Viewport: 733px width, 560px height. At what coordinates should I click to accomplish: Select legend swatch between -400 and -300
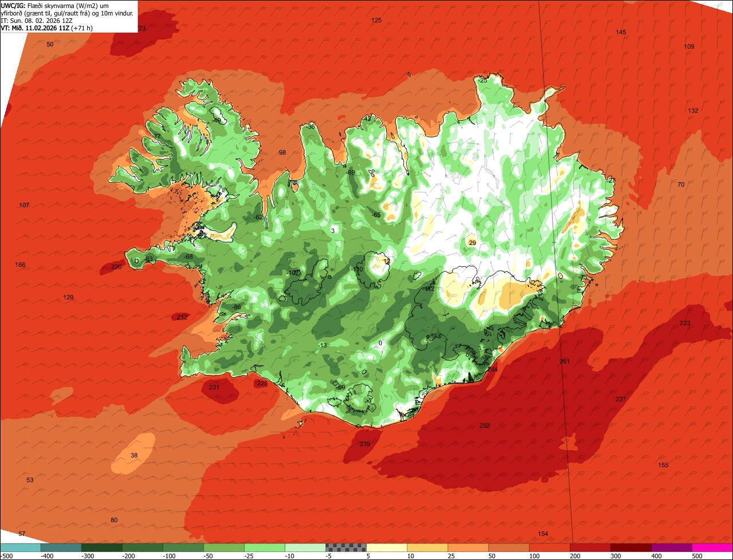pos(61,547)
